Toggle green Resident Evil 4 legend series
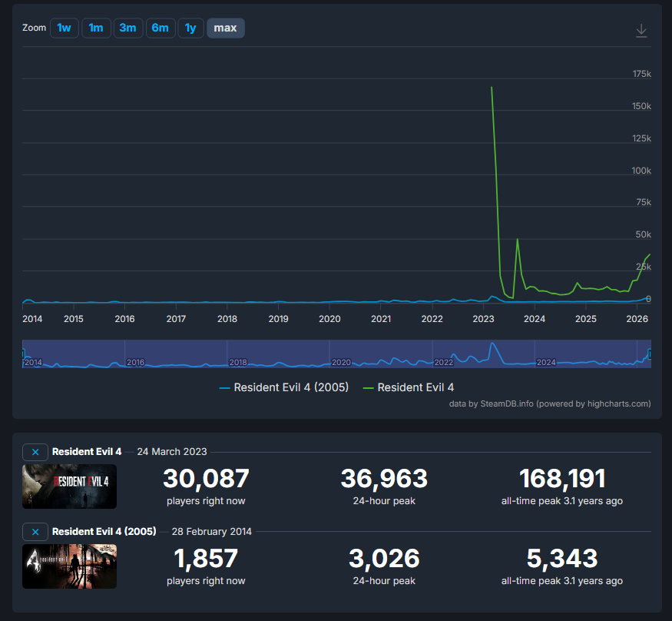672x621 pixels. coord(409,387)
